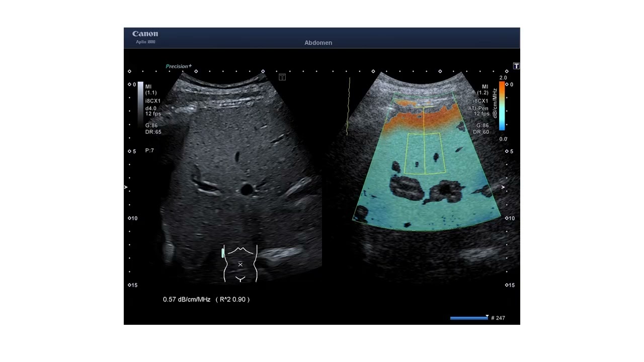Click the 0.57 dB/cm/MHz measurement value
The image size is (644, 362).
pos(187,299)
